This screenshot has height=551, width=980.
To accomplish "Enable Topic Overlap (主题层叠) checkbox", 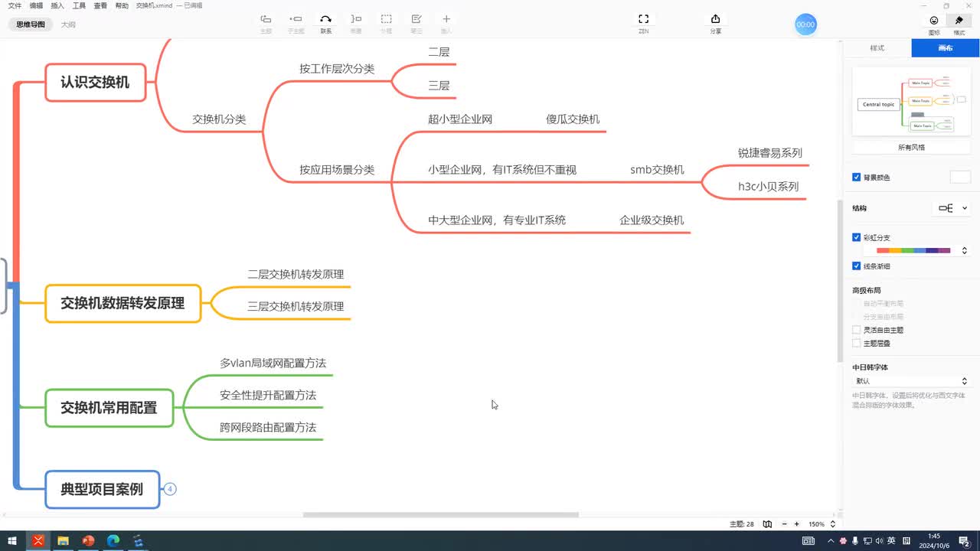I will click(857, 344).
